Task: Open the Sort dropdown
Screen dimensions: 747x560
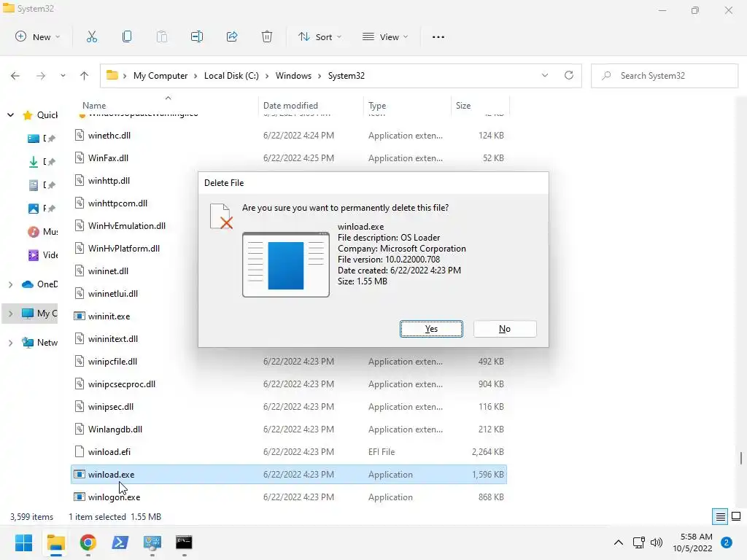Action: (320, 36)
